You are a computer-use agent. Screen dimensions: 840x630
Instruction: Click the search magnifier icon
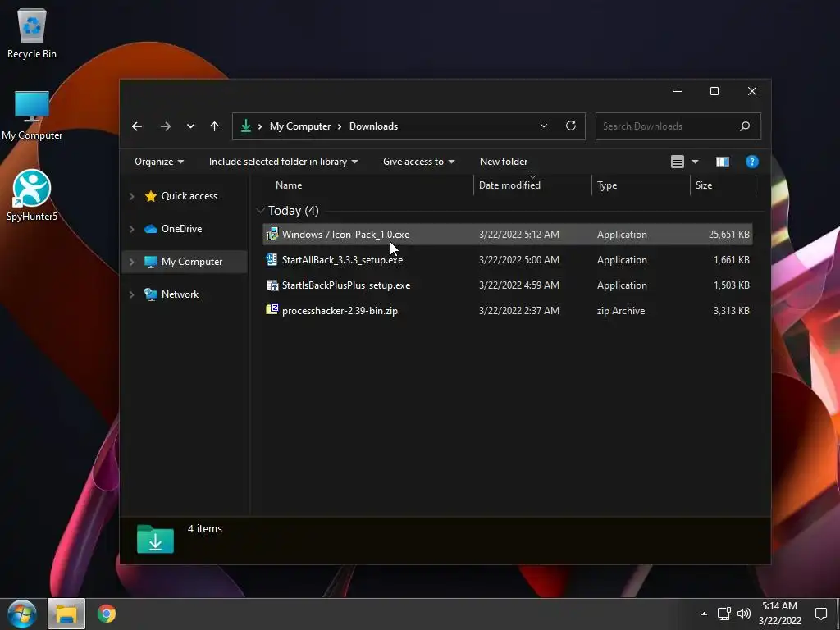(745, 126)
